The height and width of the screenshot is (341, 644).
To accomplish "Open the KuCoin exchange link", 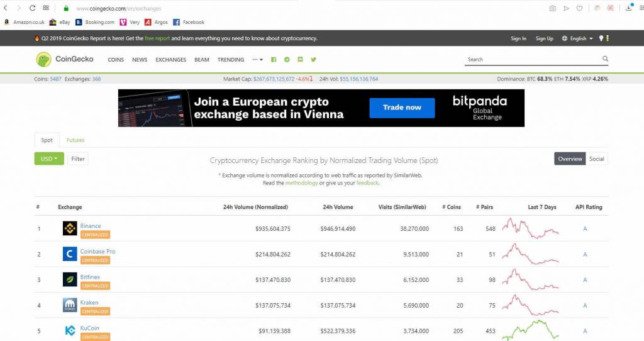I will coord(89,328).
